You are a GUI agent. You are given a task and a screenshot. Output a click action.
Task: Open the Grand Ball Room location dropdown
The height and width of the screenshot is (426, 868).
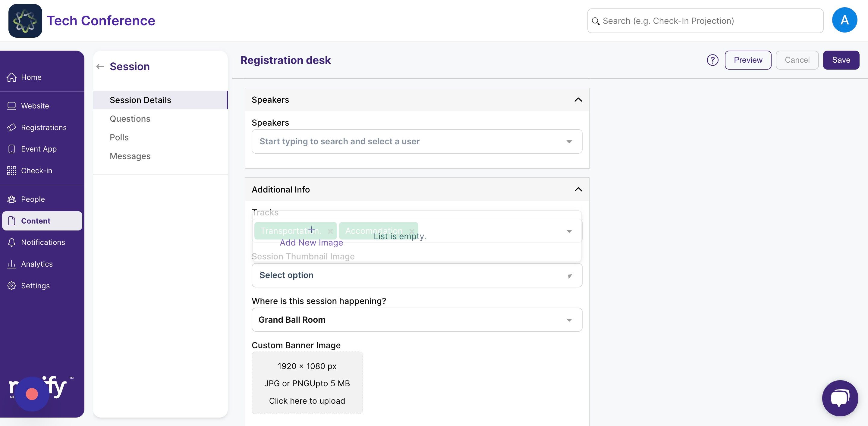tap(417, 319)
